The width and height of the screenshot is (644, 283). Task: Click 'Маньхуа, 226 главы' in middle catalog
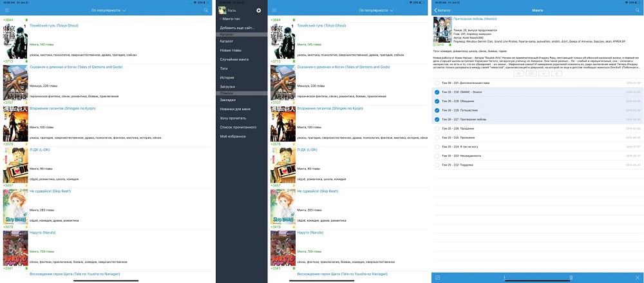point(311,86)
